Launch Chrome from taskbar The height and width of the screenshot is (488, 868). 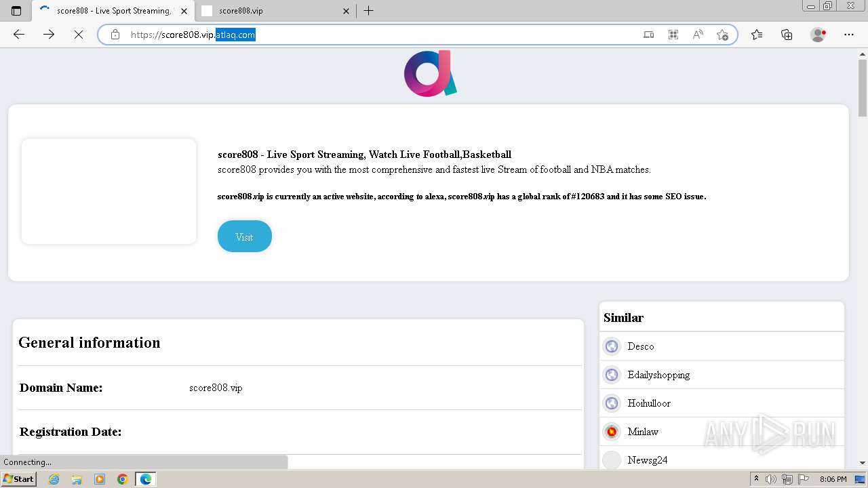click(123, 479)
